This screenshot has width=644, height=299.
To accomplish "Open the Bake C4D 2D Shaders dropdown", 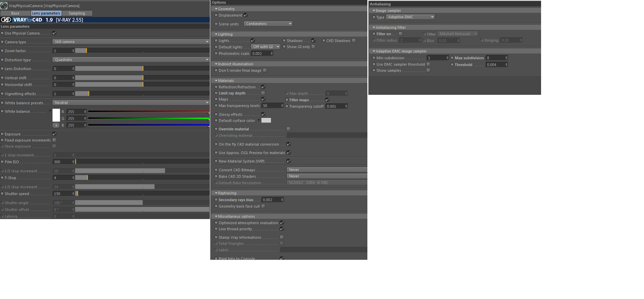I will (x=327, y=176).
